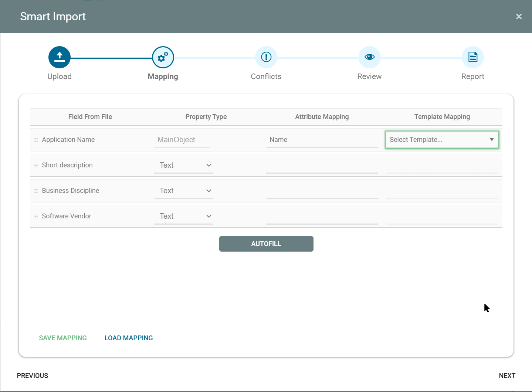Click the Review eye step icon

tap(369, 57)
